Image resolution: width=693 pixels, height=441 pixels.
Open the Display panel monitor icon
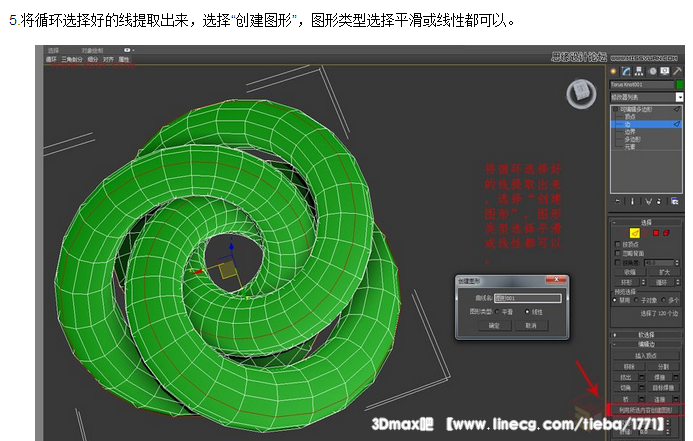(x=665, y=71)
